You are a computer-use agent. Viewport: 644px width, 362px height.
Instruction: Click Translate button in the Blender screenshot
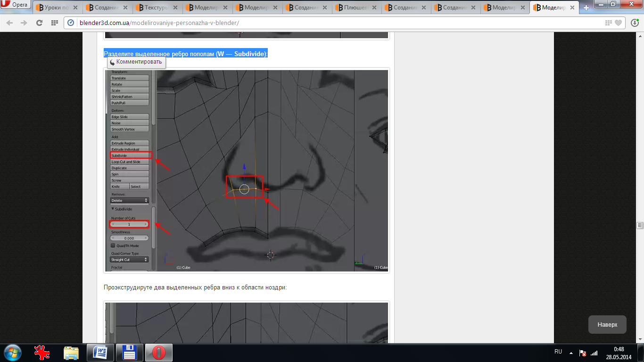coord(129,78)
